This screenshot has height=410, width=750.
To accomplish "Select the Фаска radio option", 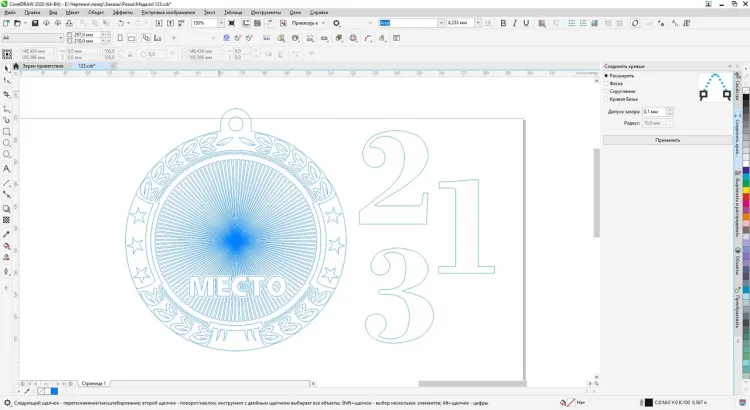I will click(x=606, y=83).
